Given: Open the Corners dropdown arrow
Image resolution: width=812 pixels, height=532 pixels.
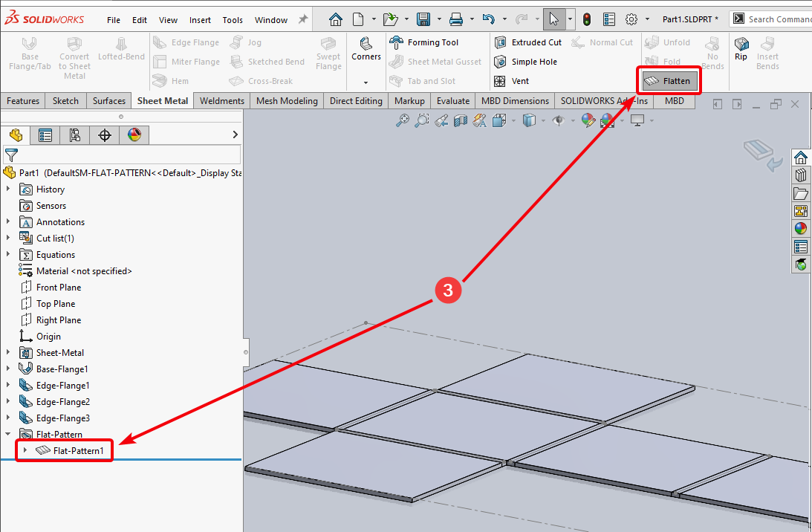Looking at the screenshot, I should pyautogui.click(x=366, y=82).
